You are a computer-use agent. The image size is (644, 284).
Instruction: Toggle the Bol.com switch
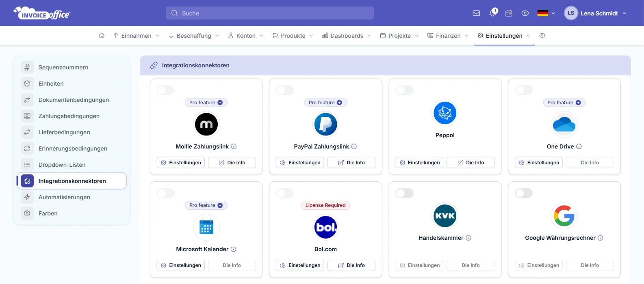tap(285, 193)
